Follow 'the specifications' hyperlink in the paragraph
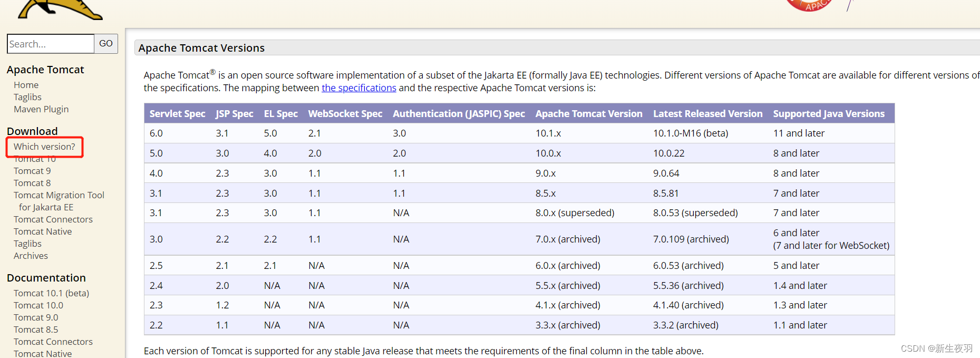Image resolution: width=980 pixels, height=358 pixels. (x=359, y=88)
